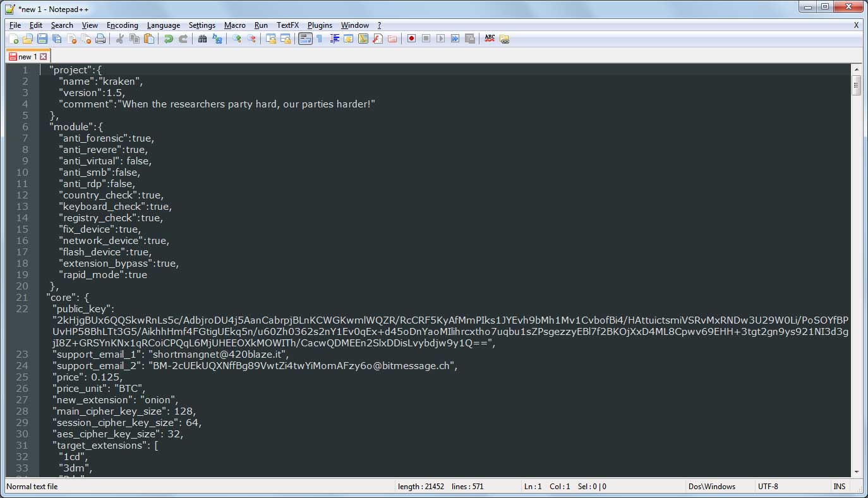Click line number 22 in the margin
Screen dimensions: 868x498
(x=22, y=309)
